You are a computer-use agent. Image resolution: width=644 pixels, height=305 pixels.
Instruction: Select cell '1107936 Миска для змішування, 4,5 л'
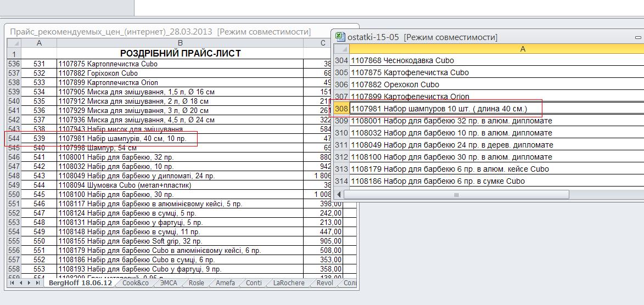[x=180, y=120]
